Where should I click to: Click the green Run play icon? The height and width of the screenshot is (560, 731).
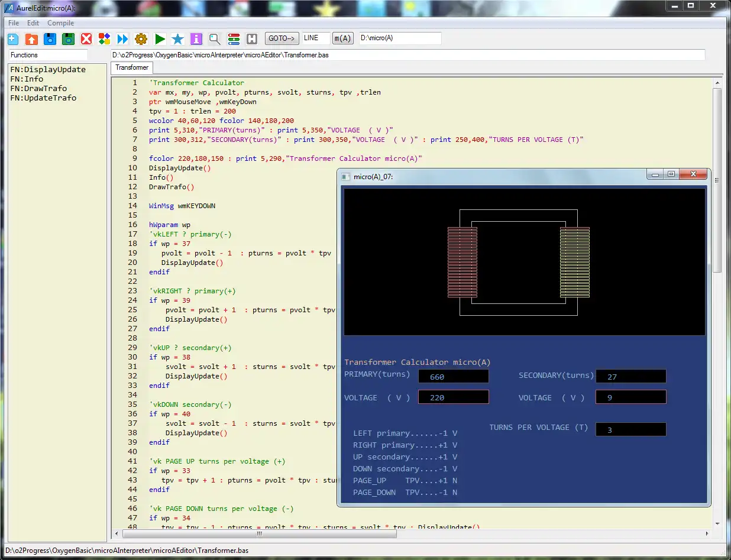click(x=160, y=39)
